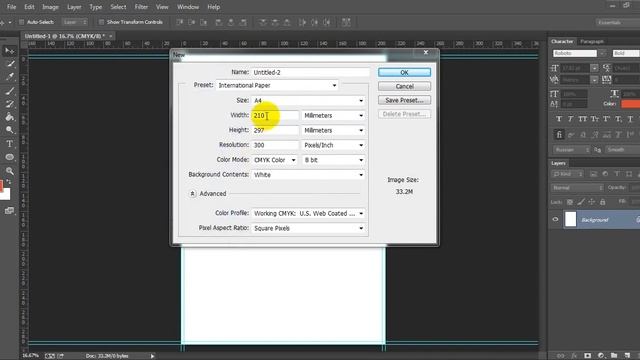
Task: Select the Ellipse shape tool
Action: 9,157
